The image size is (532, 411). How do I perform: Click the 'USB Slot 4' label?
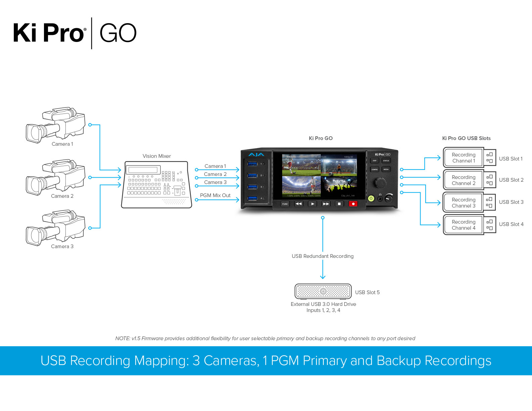click(x=511, y=224)
